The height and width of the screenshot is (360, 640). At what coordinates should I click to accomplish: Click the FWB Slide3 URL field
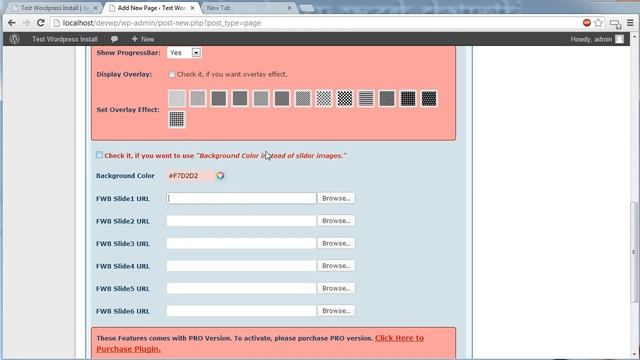pyautogui.click(x=241, y=243)
